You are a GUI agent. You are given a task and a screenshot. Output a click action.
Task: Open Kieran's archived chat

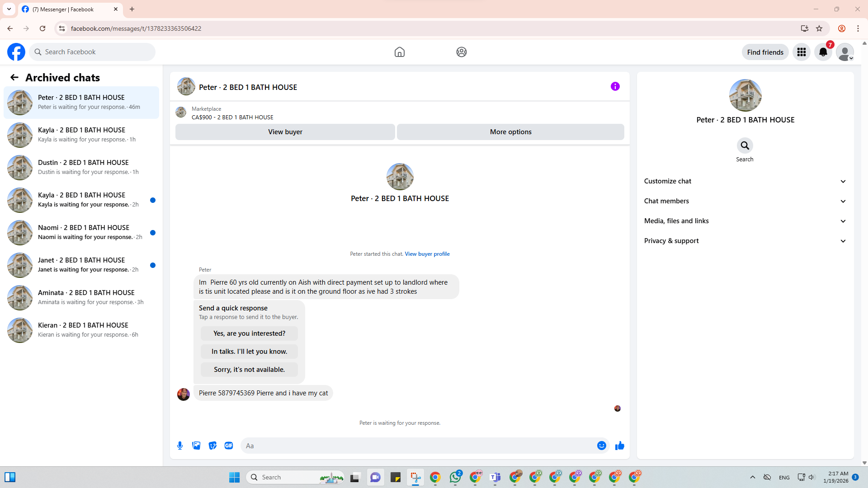click(x=81, y=330)
